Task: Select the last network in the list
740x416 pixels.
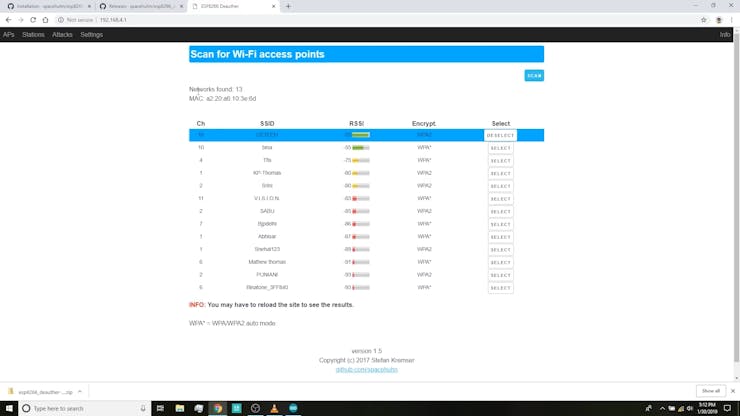Action: click(501, 288)
